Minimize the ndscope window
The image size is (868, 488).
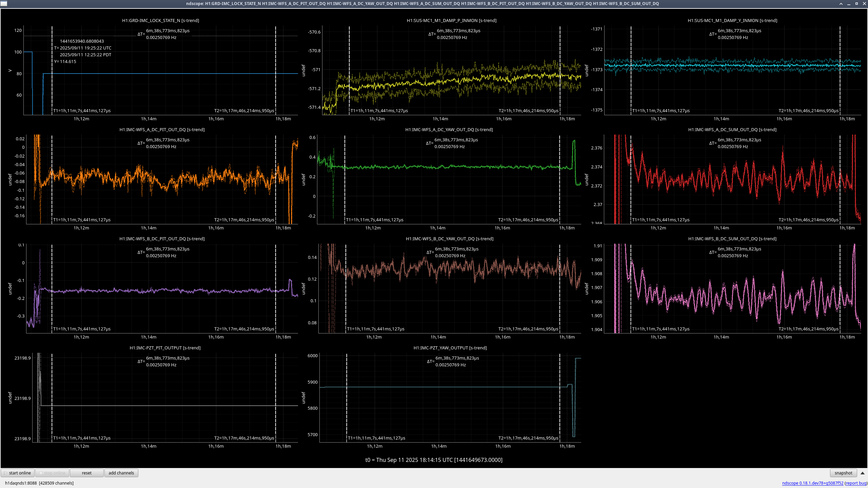pyautogui.click(x=849, y=4)
